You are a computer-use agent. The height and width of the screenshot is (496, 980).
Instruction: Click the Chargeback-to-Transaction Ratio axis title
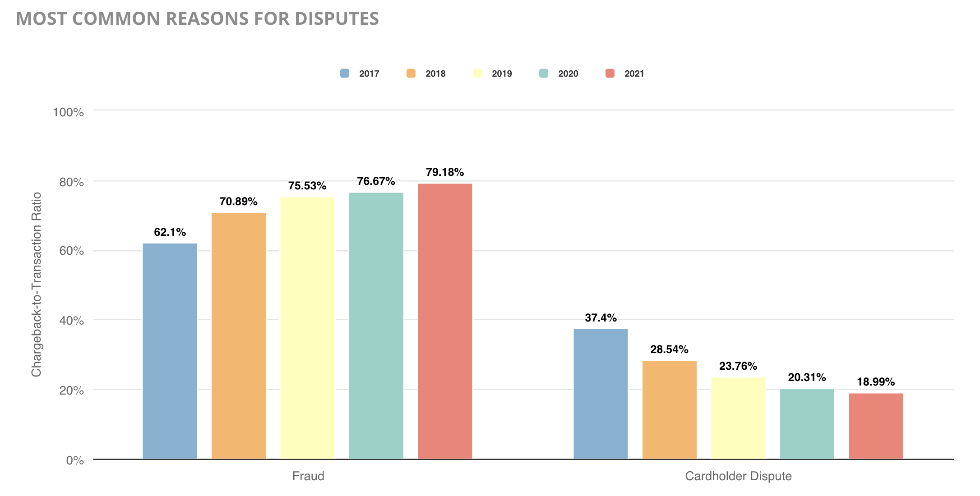point(36,284)
